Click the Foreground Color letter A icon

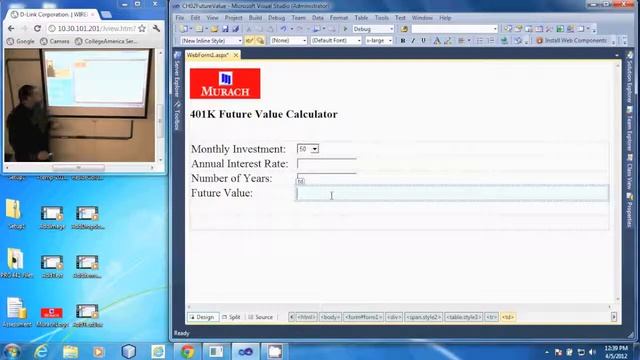pos(437,40)
